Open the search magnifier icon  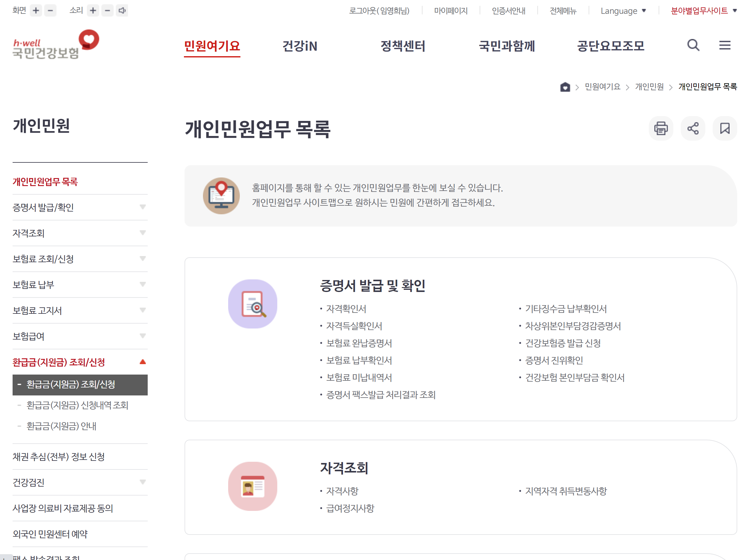coord(693,45)
